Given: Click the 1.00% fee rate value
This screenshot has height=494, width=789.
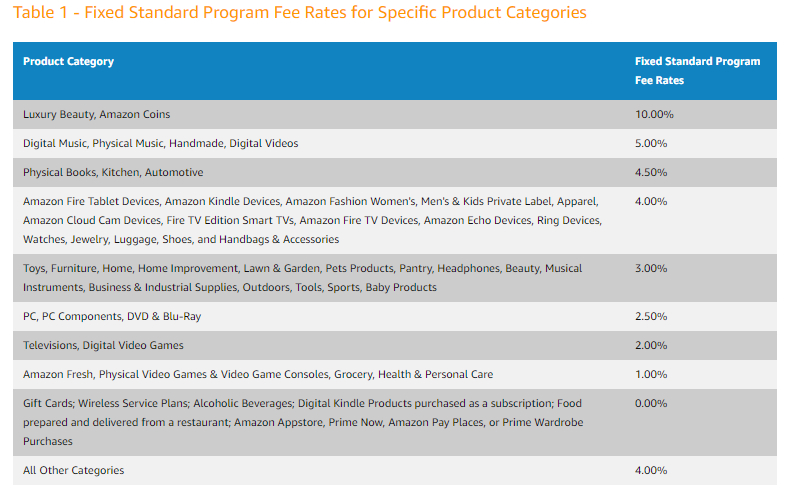Looking at the screenshot, I should (651, 374).
